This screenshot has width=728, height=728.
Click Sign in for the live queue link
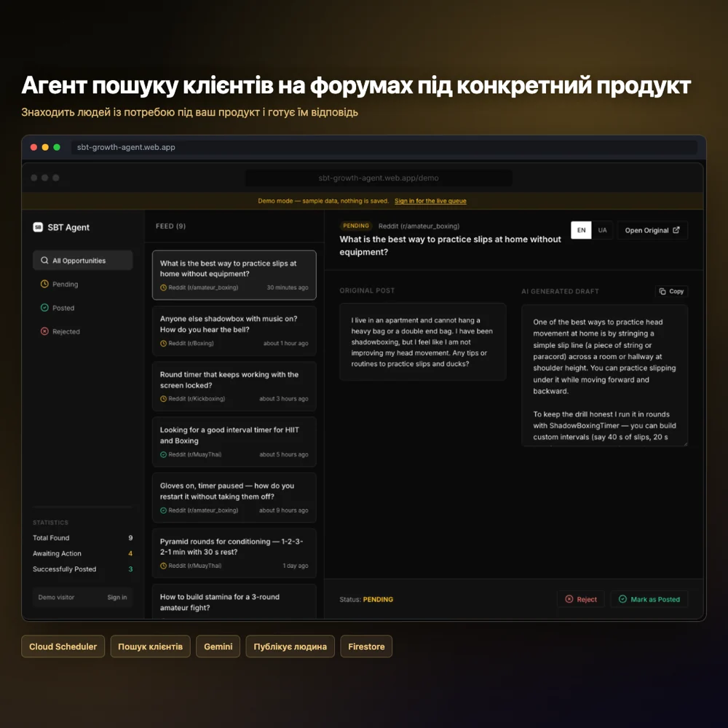pyautogui.click(x=430, y=201)
